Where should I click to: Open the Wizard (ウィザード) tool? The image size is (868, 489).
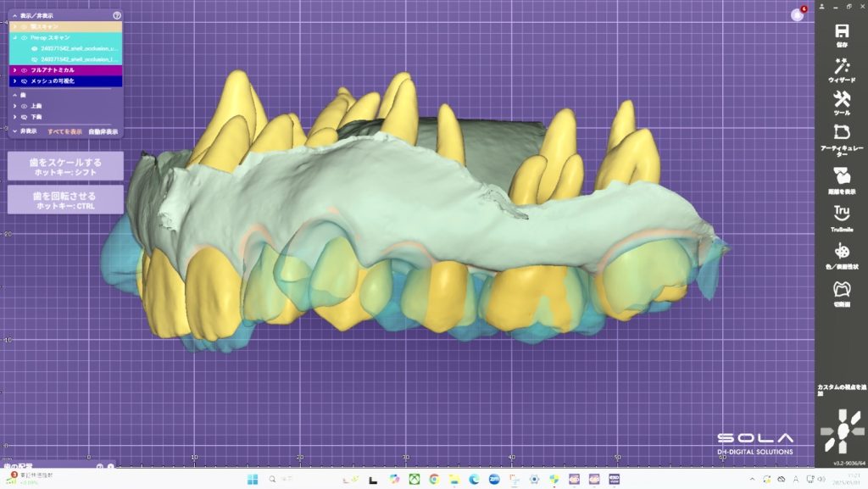[842, 66]
